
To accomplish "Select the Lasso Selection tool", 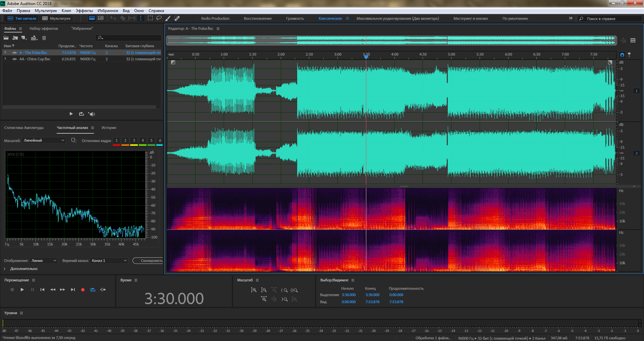I will coord(159,18).
